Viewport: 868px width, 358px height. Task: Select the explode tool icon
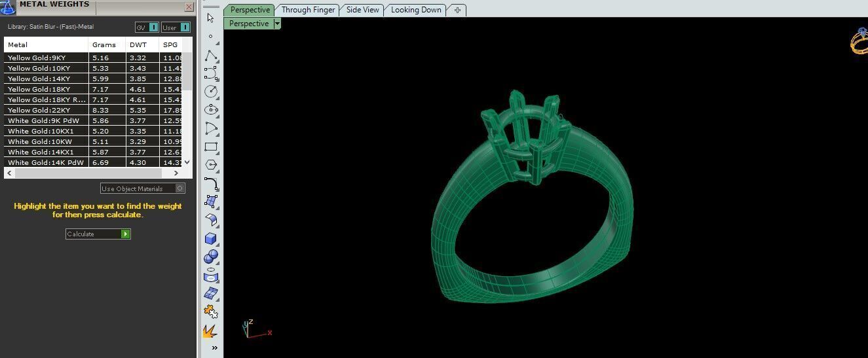(210, 331)
